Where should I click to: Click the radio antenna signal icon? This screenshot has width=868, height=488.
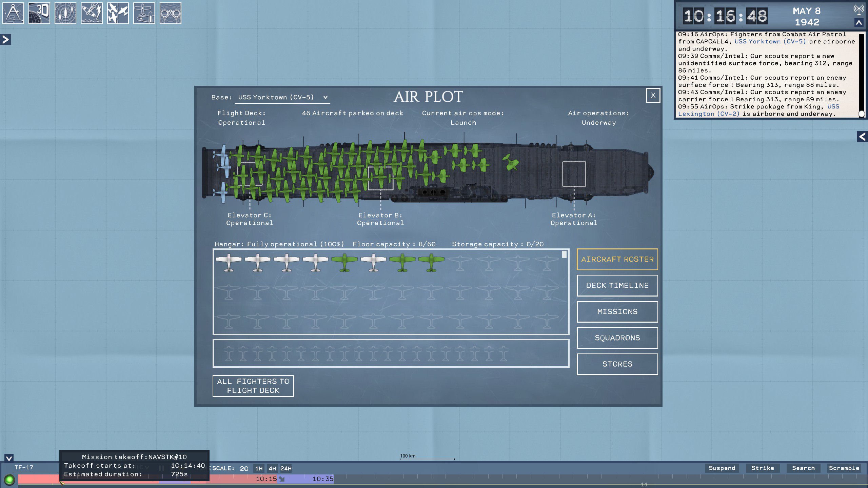click(859, 10)
